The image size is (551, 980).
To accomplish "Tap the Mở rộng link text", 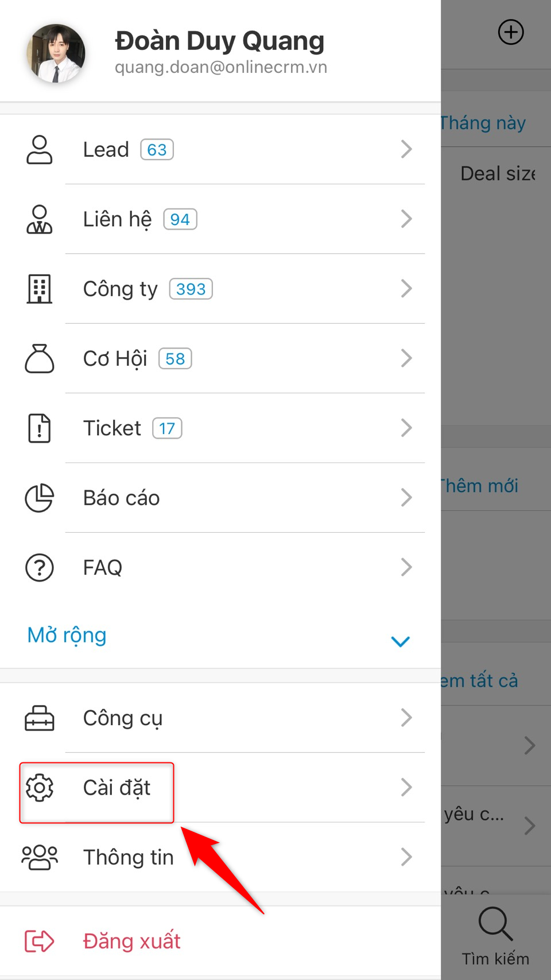I will coord(67,636).
